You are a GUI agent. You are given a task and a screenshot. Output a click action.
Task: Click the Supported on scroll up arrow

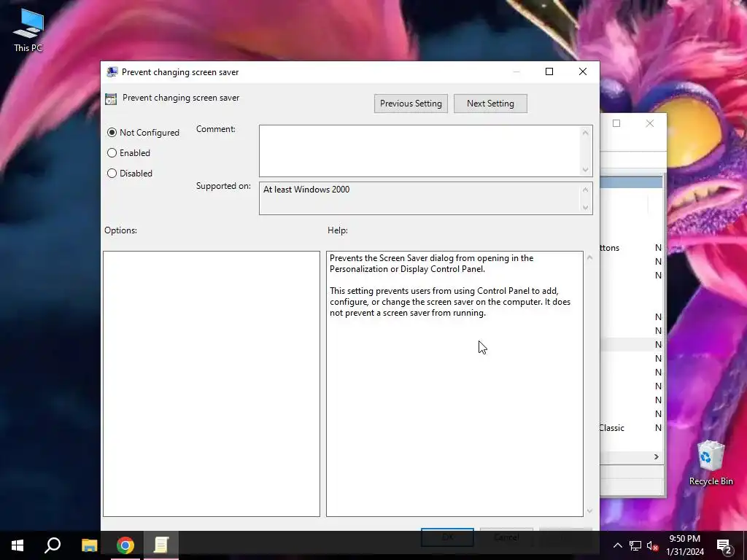tap(586, 190)
